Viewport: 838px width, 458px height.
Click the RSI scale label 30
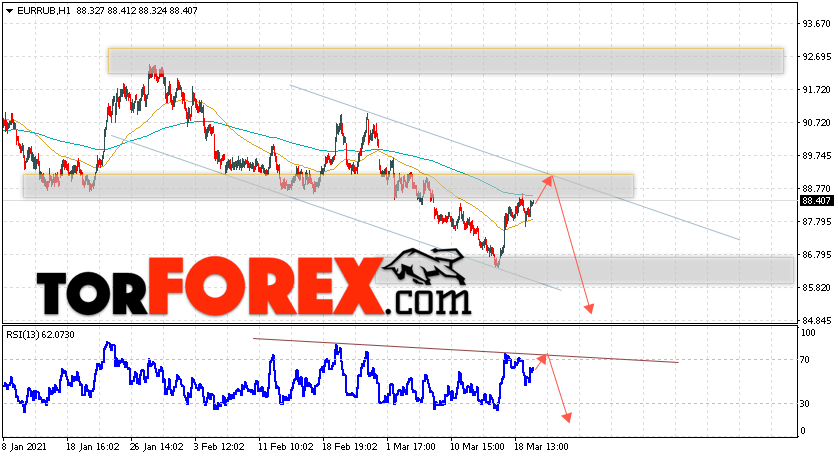(x=805, y=404)
